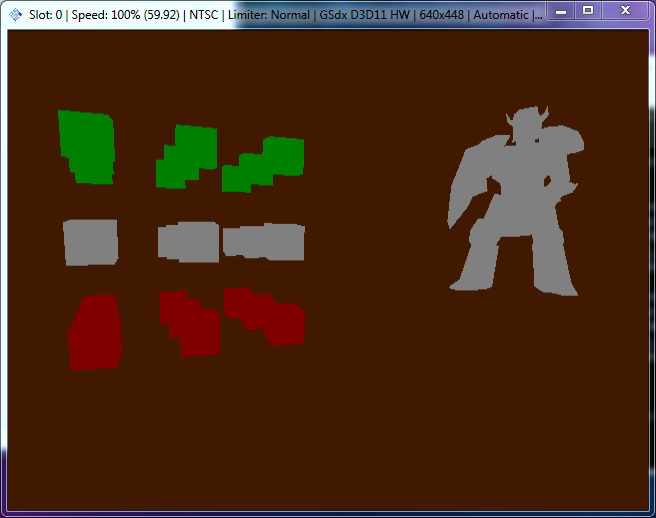Pick the middle dark red block cluster
This screenshot has width=656, height=518.
point(190,322)
